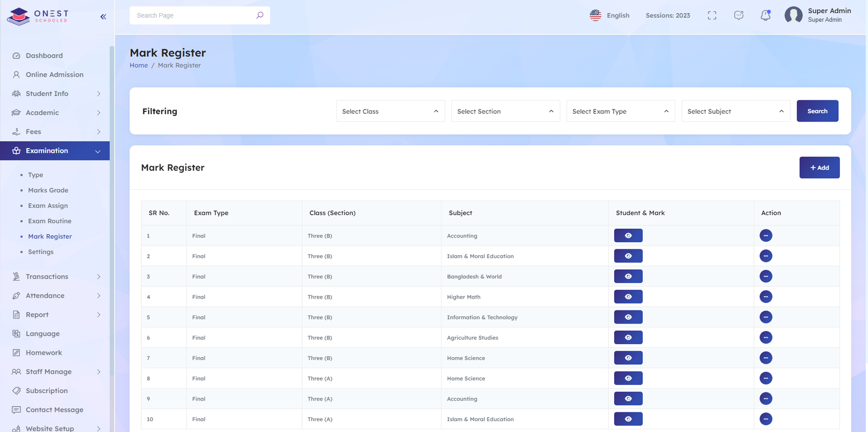Open the Select Section dropdown
Viewport: 868px width, 432px height.
pos(506,111)
